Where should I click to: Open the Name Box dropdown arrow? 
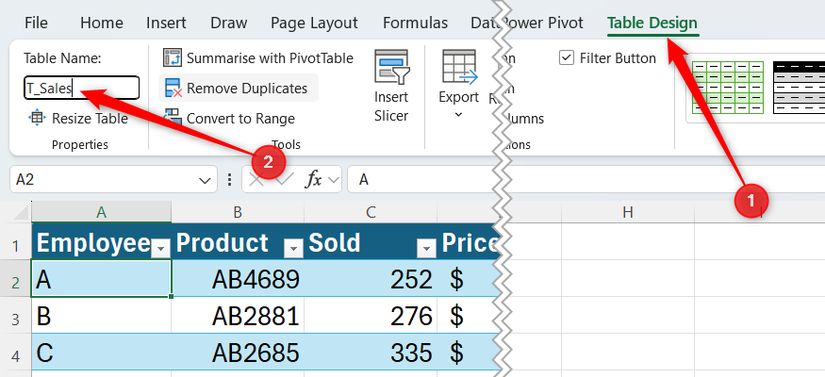point(205,180)
